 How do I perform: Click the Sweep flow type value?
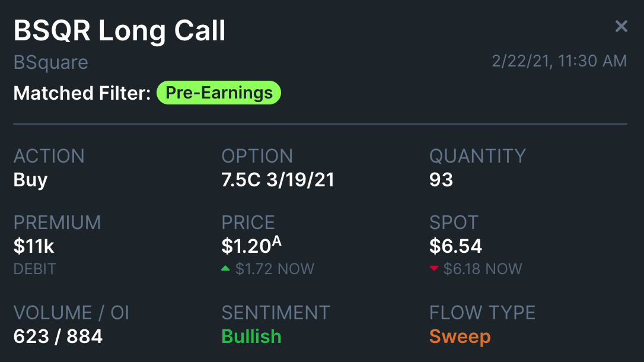tap(460, 336)
